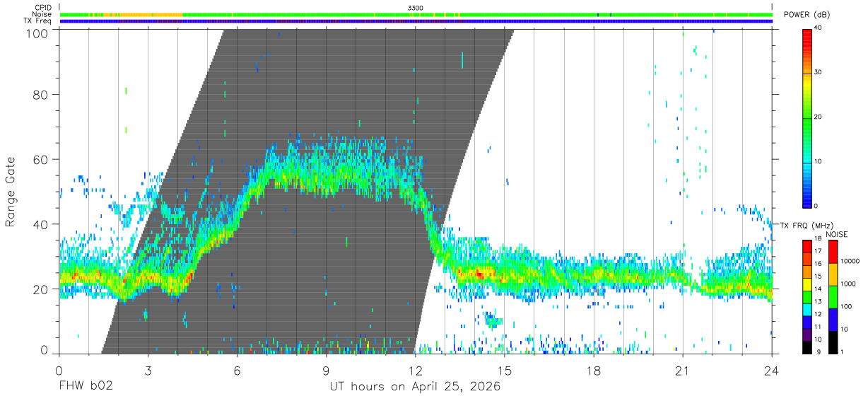Select the CPID row label
This screenshot has width=868, height=401.
point(42,7)
